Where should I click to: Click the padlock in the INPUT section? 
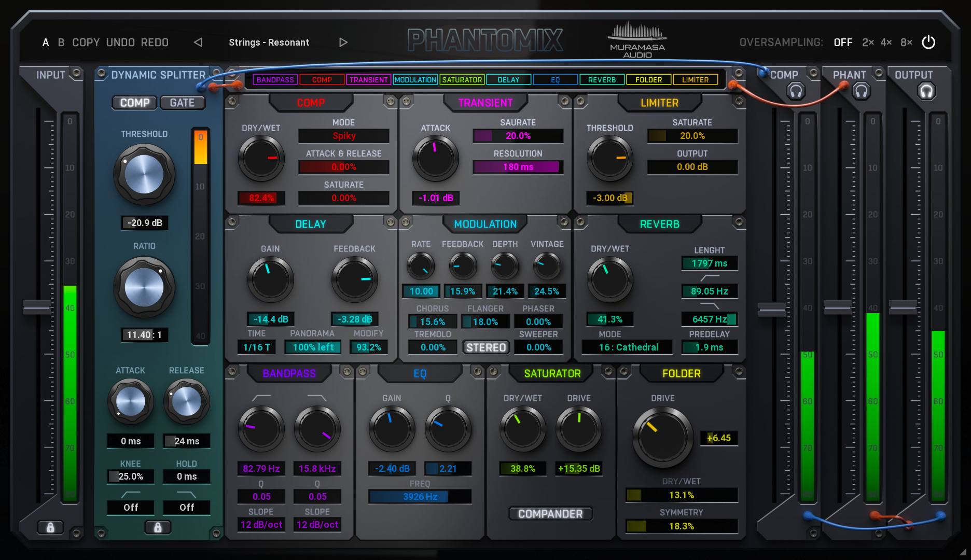[50, 527]
